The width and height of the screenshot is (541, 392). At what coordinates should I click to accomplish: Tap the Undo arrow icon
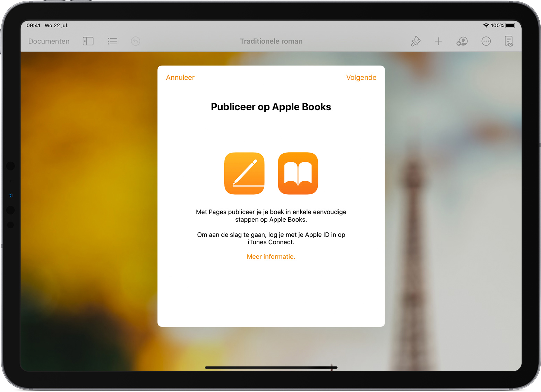(x=135, y=41)
